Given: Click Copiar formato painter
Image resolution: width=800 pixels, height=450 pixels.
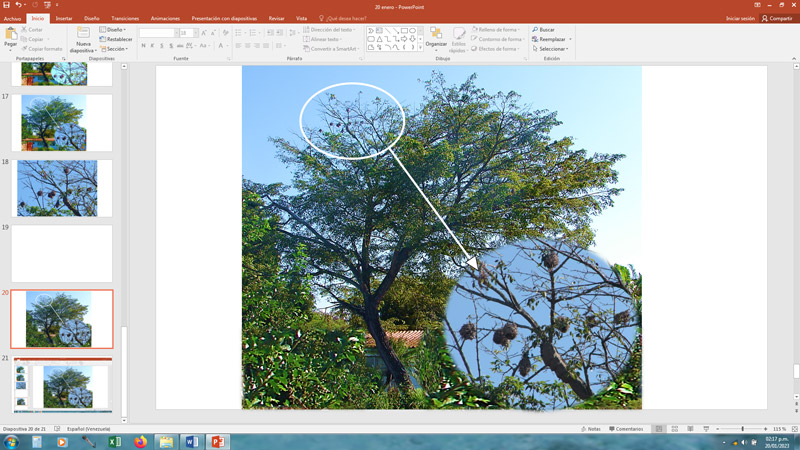Looking at the screenshot, I should pyautogui.click(x=42, y=49).
